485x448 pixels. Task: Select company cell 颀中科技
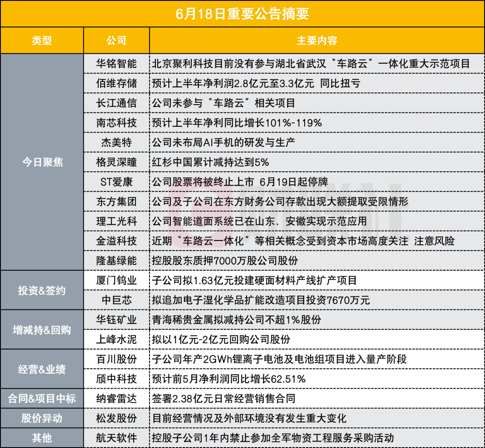(117, 379)
